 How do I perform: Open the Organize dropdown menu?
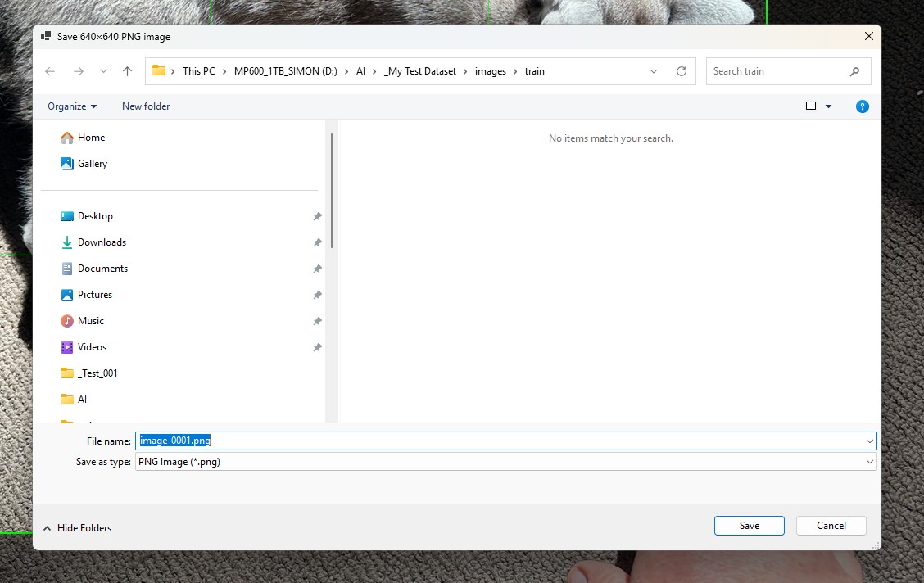(x=72, y=106)
